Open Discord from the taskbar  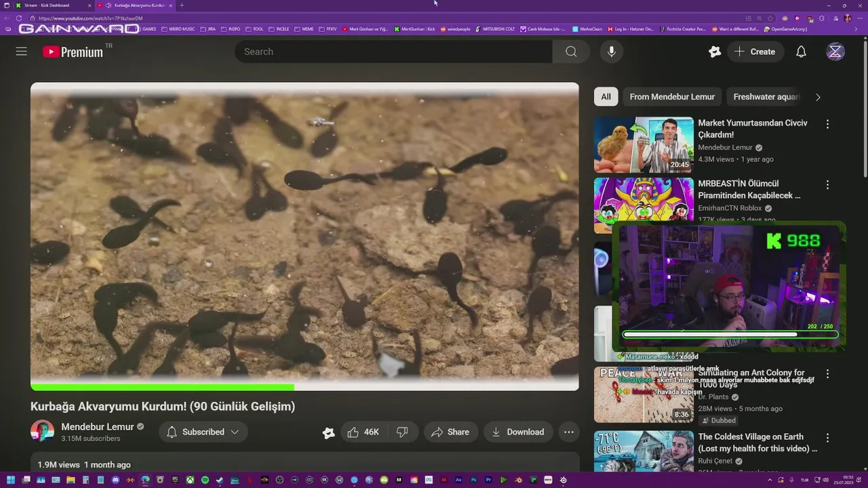[x=115, y=480]
